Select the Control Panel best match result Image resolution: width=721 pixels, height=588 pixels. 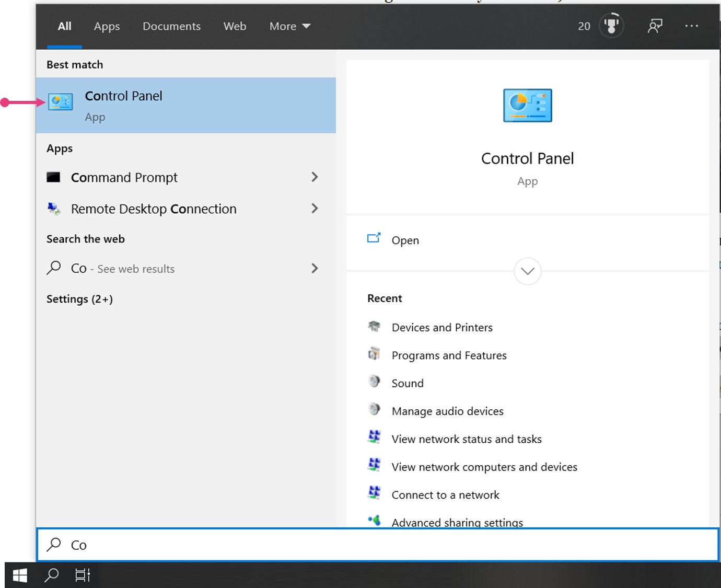coord(185,105)
